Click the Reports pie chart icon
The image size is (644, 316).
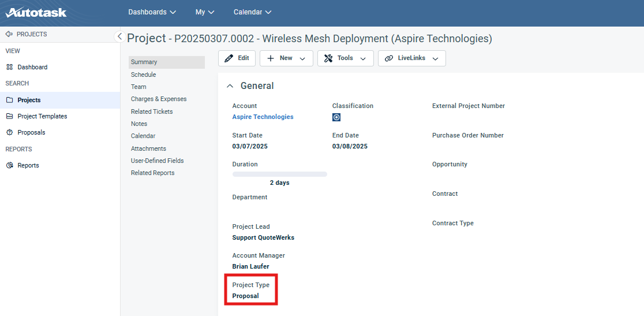pos(9,165)
